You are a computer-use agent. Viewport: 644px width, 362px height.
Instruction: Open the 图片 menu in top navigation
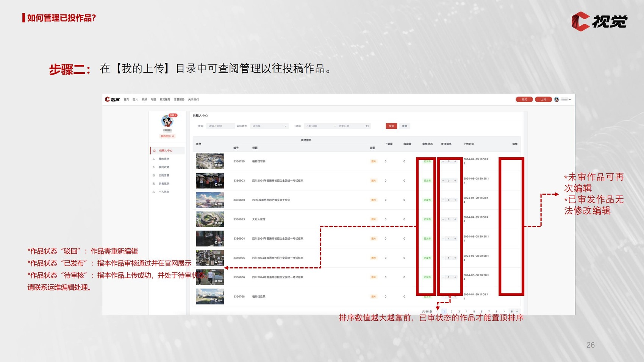[135, 100]
